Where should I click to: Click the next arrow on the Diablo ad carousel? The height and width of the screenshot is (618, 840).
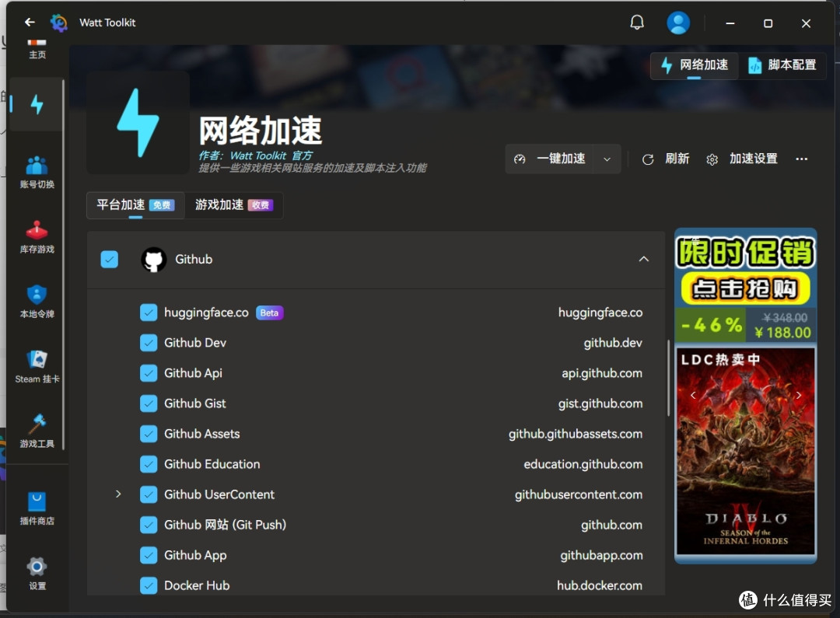click(798, 395)
